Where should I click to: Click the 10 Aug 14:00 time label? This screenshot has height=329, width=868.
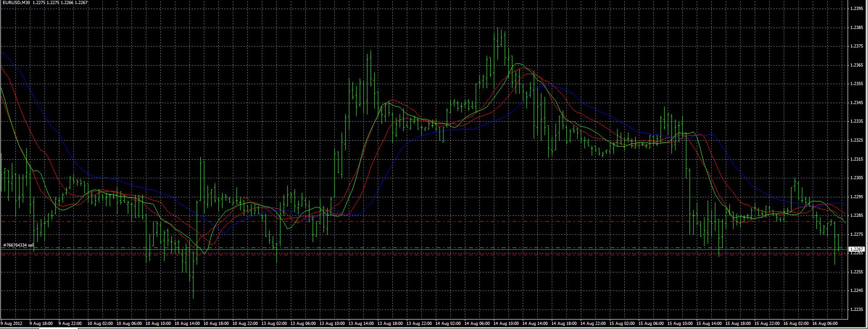coord(186,324)
